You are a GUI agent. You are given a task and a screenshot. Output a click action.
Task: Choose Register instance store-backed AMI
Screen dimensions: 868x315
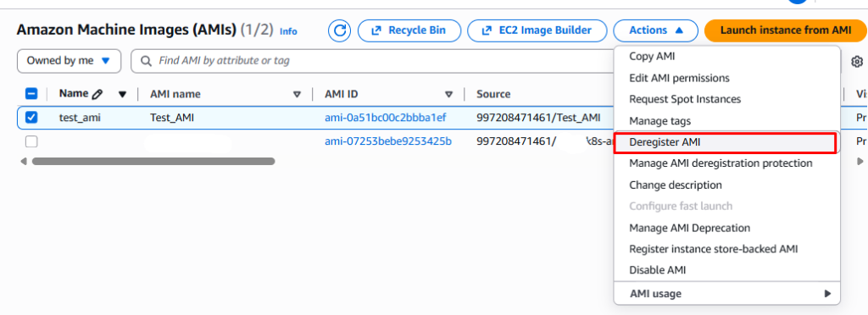[x=726, y=249]
